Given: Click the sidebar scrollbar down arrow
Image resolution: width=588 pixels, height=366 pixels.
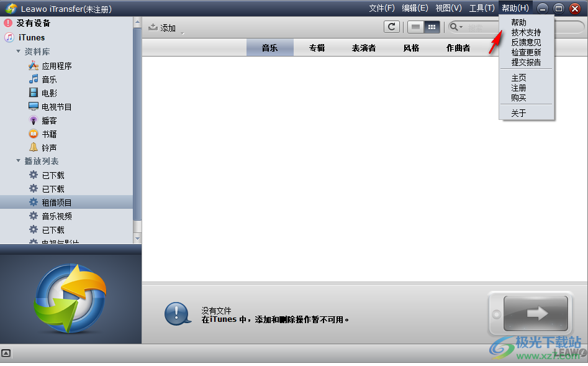Looking at the screenshot, I should tap(137, 238).
